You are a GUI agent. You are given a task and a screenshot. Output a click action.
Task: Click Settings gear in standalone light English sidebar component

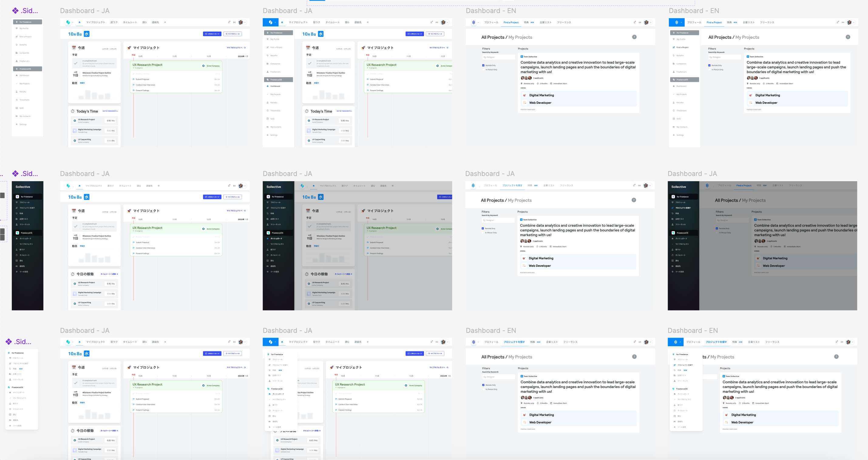tap(16, 124)
